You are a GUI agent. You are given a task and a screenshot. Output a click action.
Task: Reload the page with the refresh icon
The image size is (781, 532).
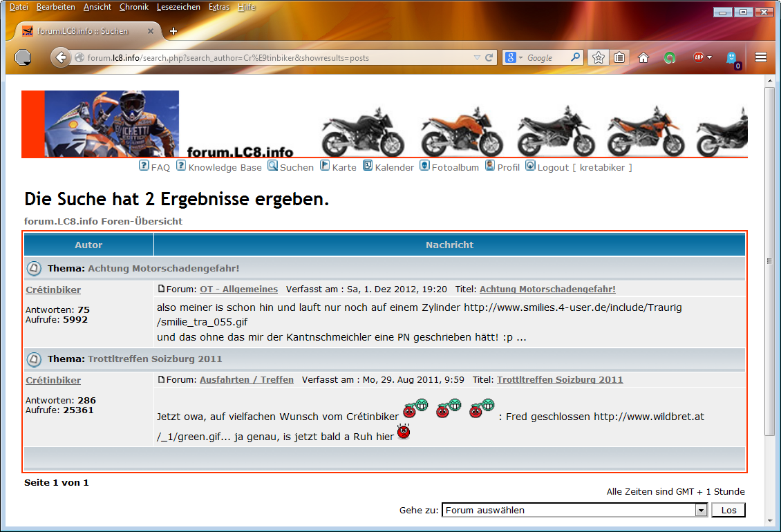pos(489,58)
